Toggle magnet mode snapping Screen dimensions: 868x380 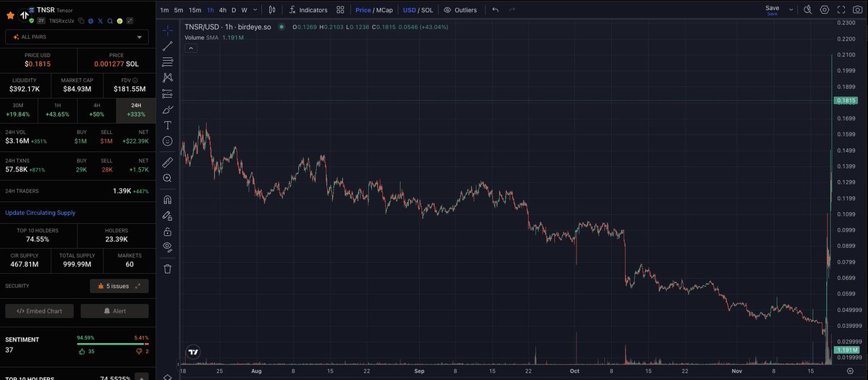pyautogui.click(x=168, y=200)
